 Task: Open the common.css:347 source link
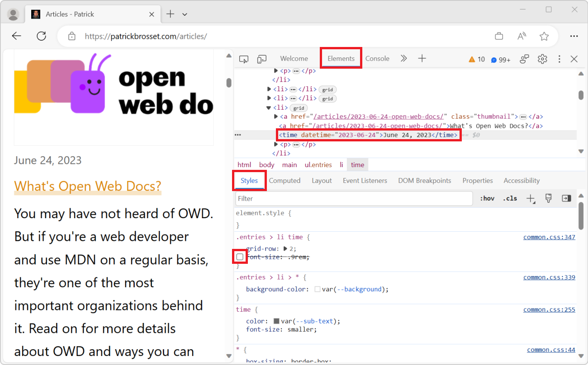click(x=549, y=237)
